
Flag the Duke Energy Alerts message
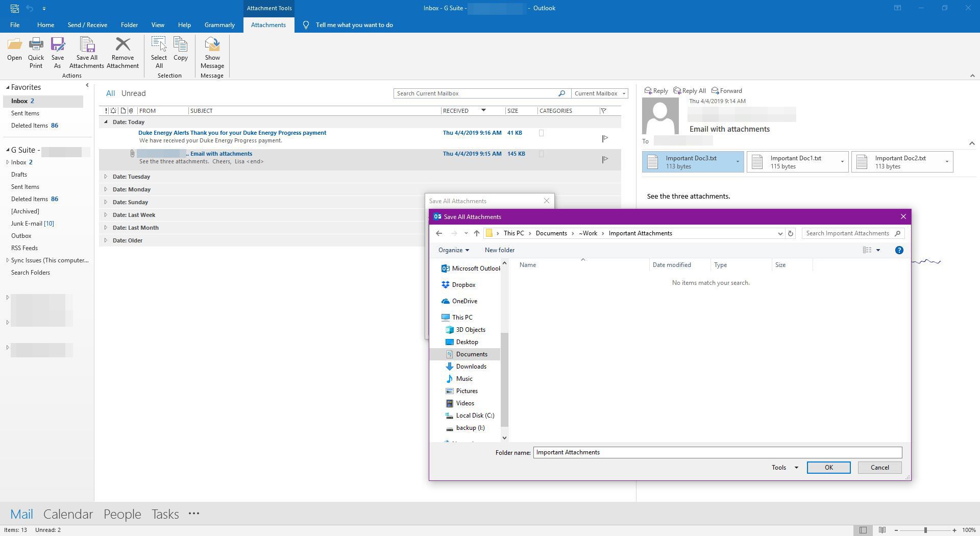tap(605, 138)
